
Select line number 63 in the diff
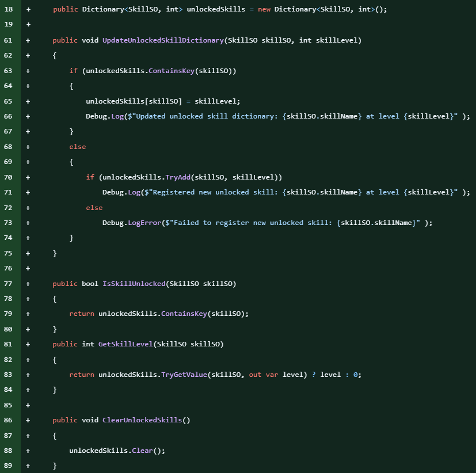[8, 71]
